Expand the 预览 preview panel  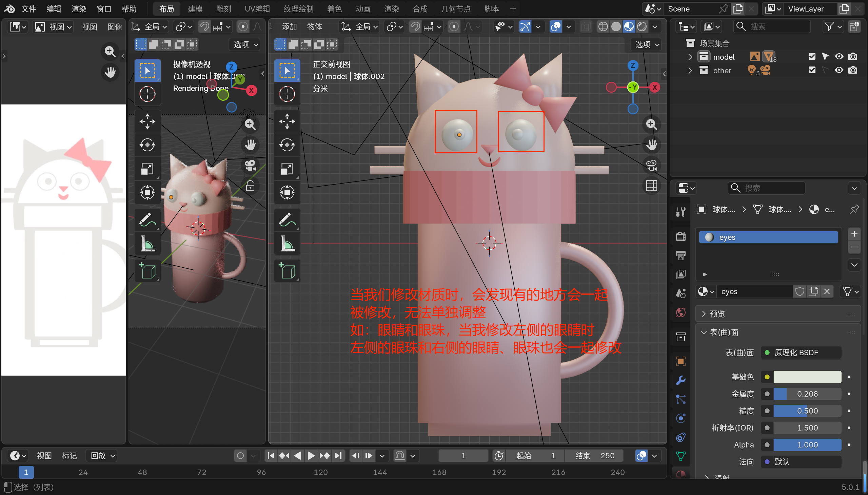coord(717,314)
